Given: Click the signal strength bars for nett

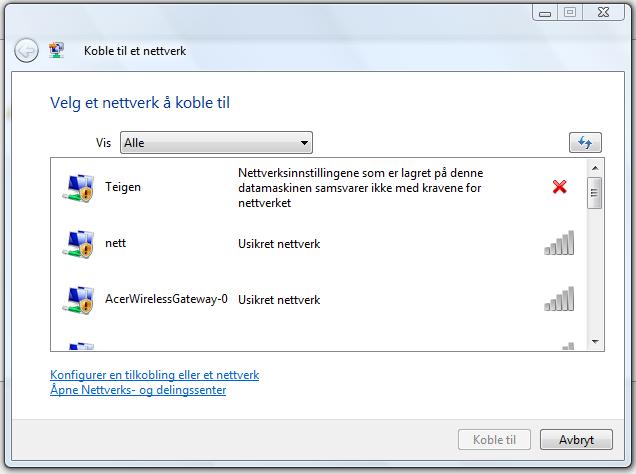Looking at the screenshot, I should 559,242.
